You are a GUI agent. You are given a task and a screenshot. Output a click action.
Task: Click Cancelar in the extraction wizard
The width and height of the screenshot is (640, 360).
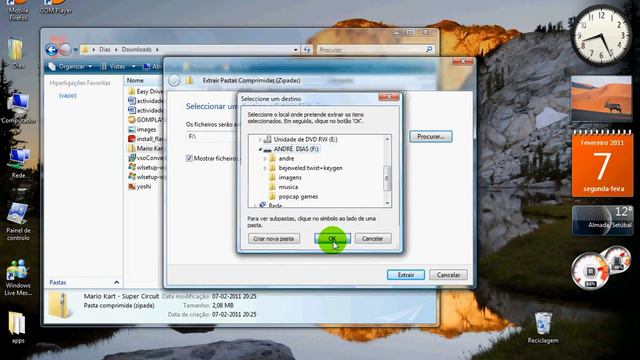448,275
